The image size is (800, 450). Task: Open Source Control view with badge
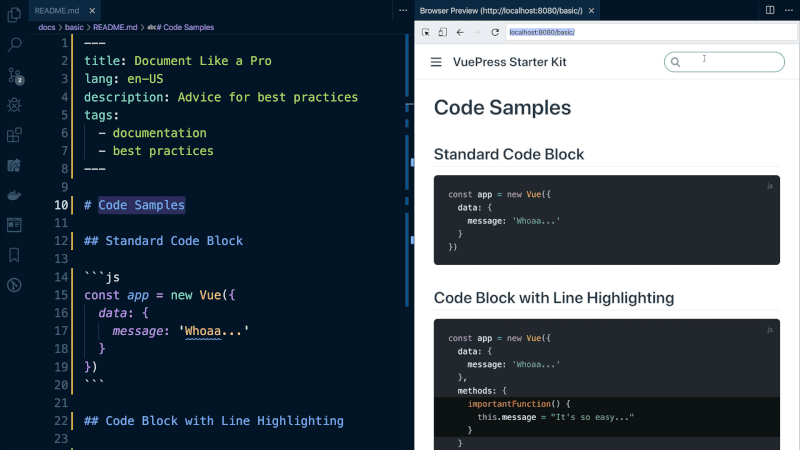point(14,75)
